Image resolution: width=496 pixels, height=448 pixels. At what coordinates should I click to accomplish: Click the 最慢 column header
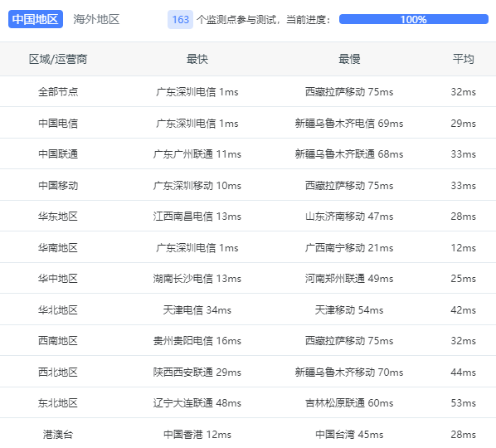pyautogui.click(x=349, y=59)
